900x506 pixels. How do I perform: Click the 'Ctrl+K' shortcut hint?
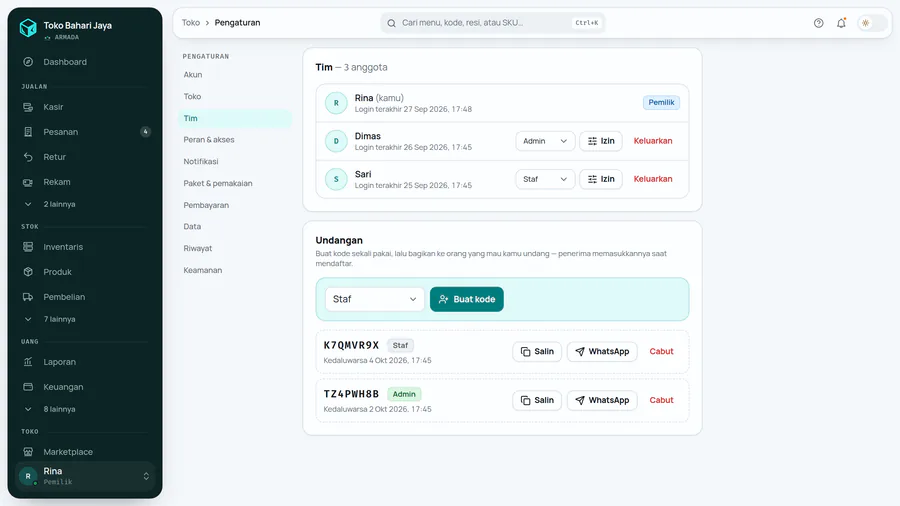pos(587,23)
